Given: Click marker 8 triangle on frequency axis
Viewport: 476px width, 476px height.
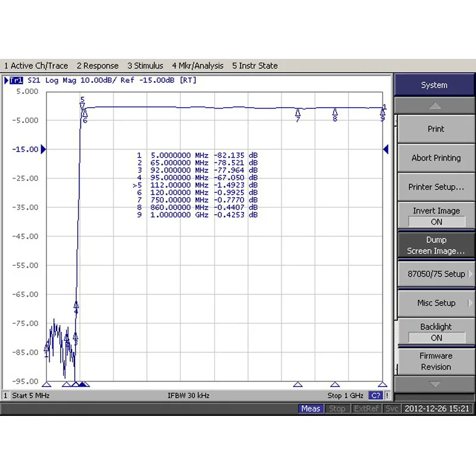Looking at the screenshot, I should pyautogui.click(x=335, y=384).
